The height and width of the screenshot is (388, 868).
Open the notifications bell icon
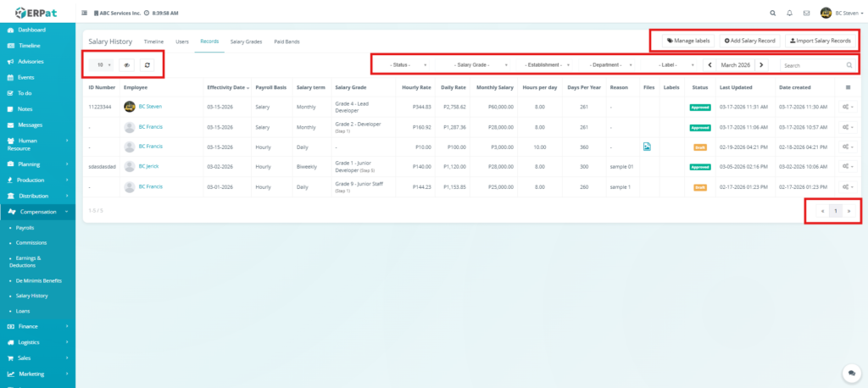click(789, 13)
